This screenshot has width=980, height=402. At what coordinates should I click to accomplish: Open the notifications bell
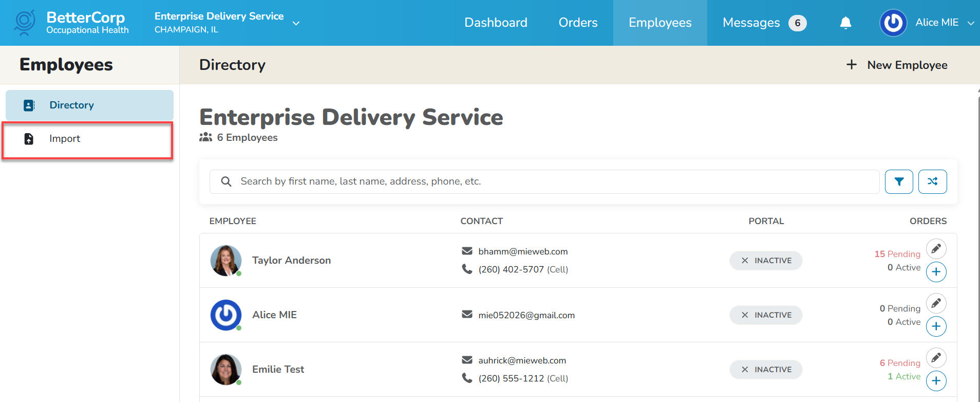(845, 23)
